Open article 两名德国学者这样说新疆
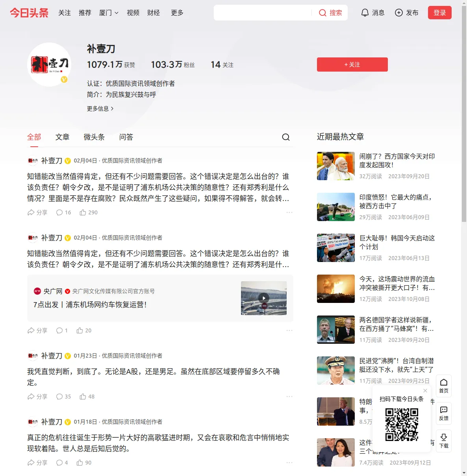This screenshot has width=467, height=476. point(397,324)
